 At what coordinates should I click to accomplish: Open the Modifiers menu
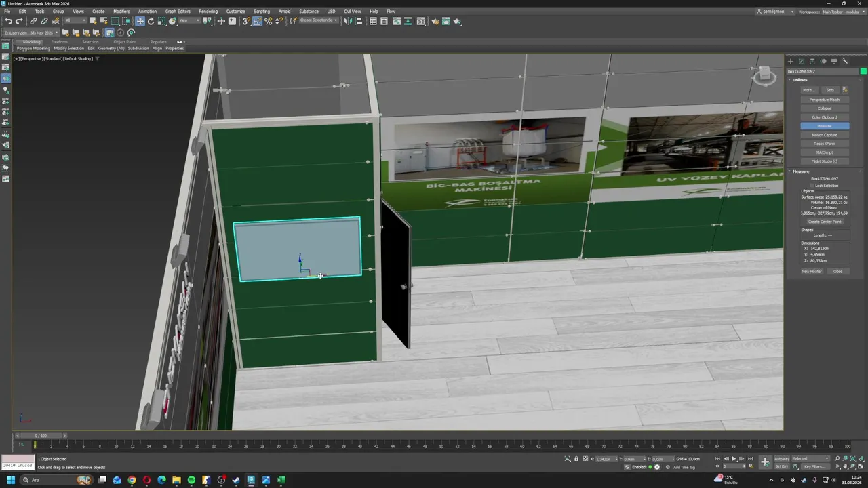click(x=121, y=12)
